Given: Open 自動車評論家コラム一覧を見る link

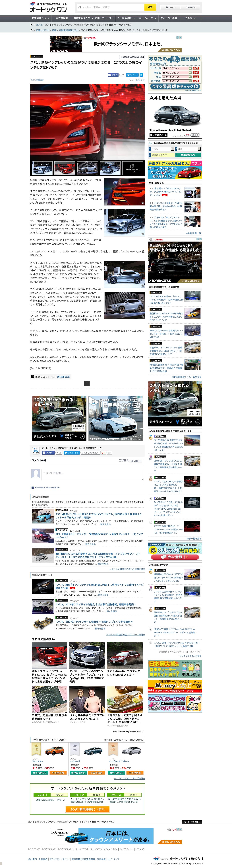Looking at the screenshot, I should coord(186,377).
